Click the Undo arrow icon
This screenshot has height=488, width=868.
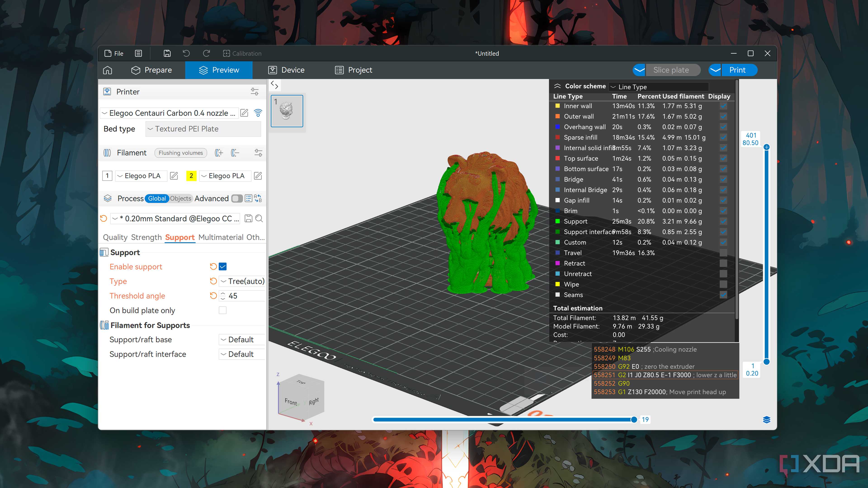click(186, 53)
